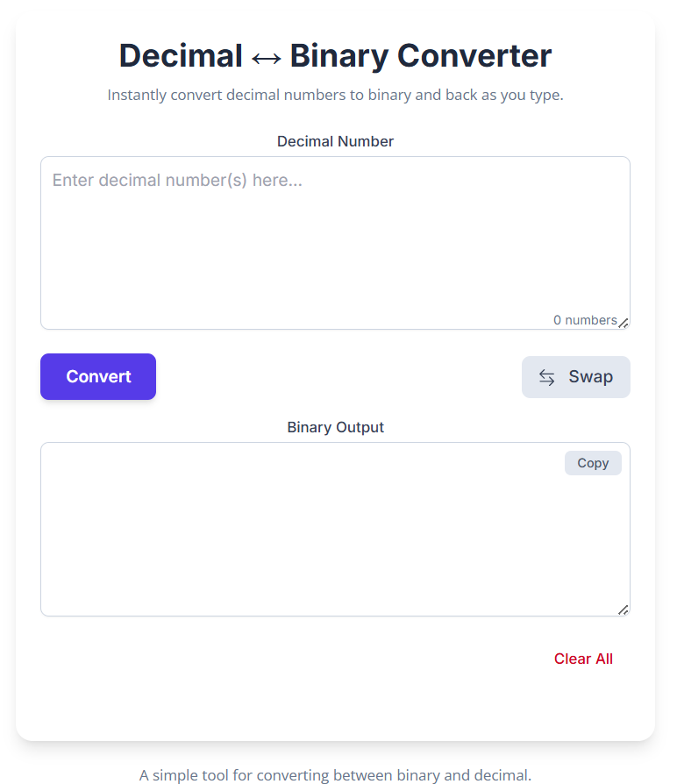677x784 pixels.
Task: Click the Decimal Binary Converter title
Action: tap(335, 55)
